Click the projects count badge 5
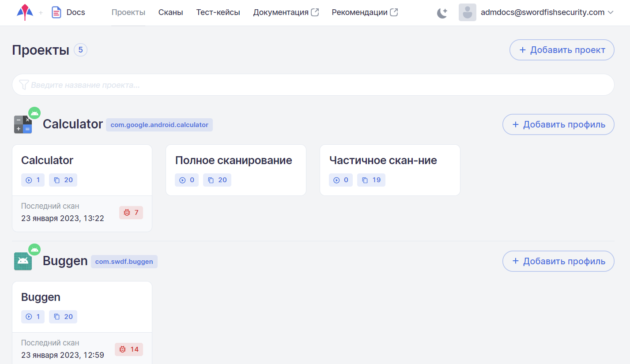 80,50
